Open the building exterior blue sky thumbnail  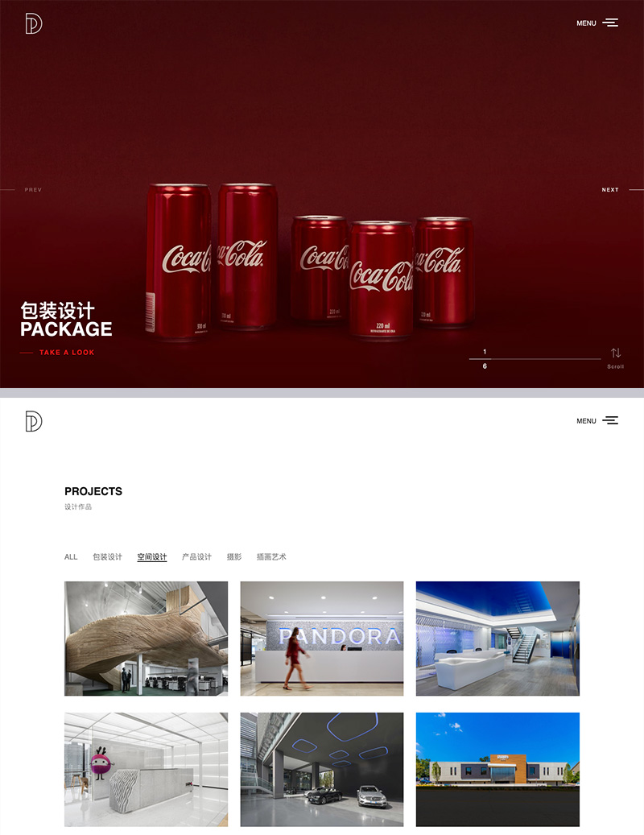point(497,770)
